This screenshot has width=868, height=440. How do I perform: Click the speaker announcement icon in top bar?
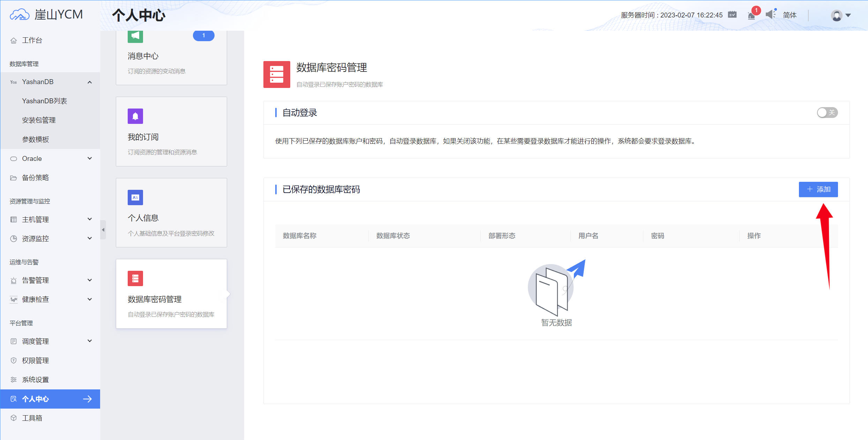click(770, 15)
